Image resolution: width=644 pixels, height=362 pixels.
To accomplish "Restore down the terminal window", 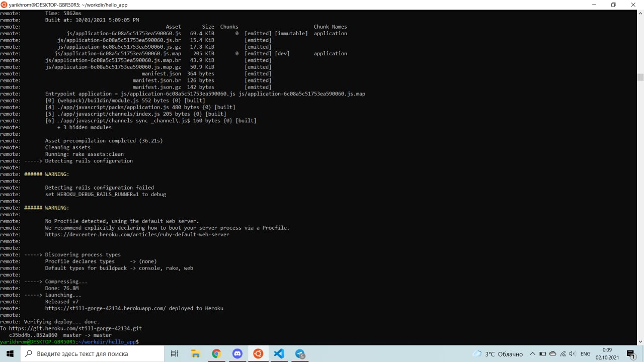I will pos(613,5).
